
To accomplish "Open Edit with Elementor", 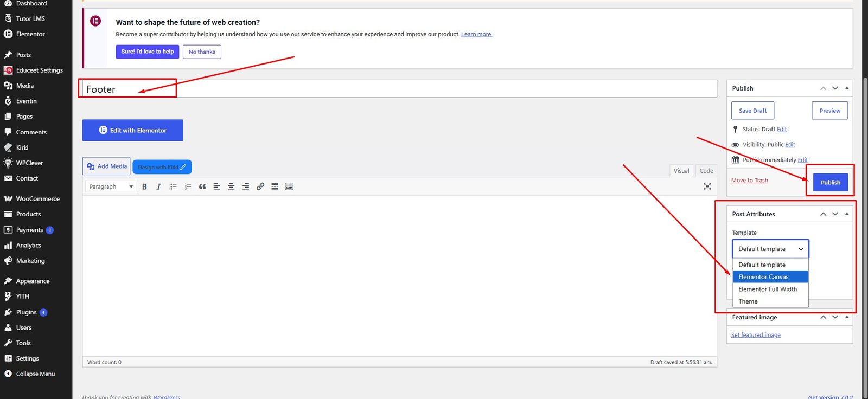I will coord(133,130).
